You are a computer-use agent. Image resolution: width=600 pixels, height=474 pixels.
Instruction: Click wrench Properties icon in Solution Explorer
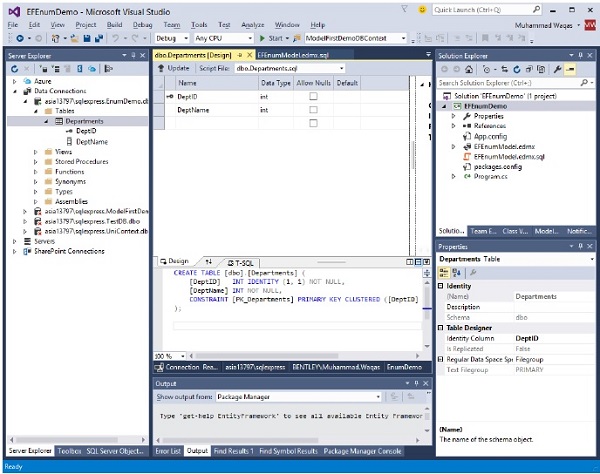555,69
